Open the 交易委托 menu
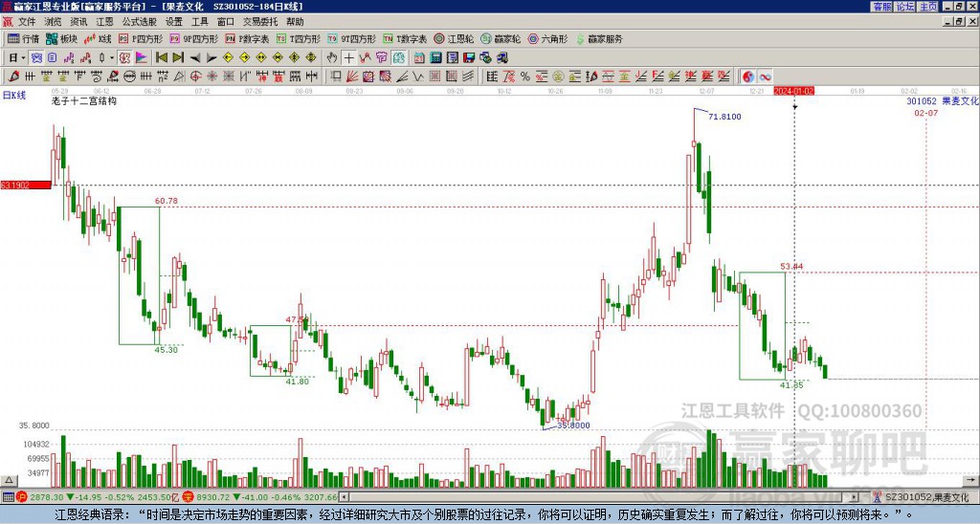Viewport: 980px width, 524px height. [x=260, y=22]
